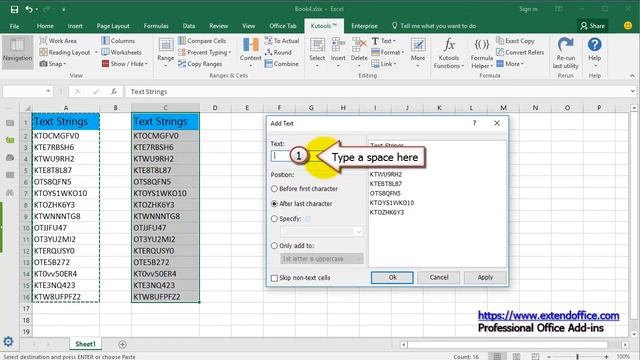
Task: Open the Select tools
Action: (317, 51)
